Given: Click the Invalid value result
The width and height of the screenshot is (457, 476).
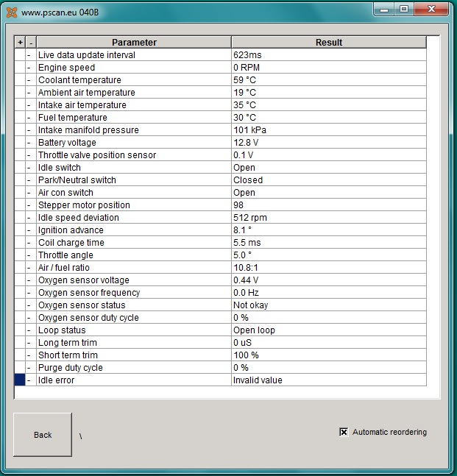Looking at the screenshot, I should (329, 380).
